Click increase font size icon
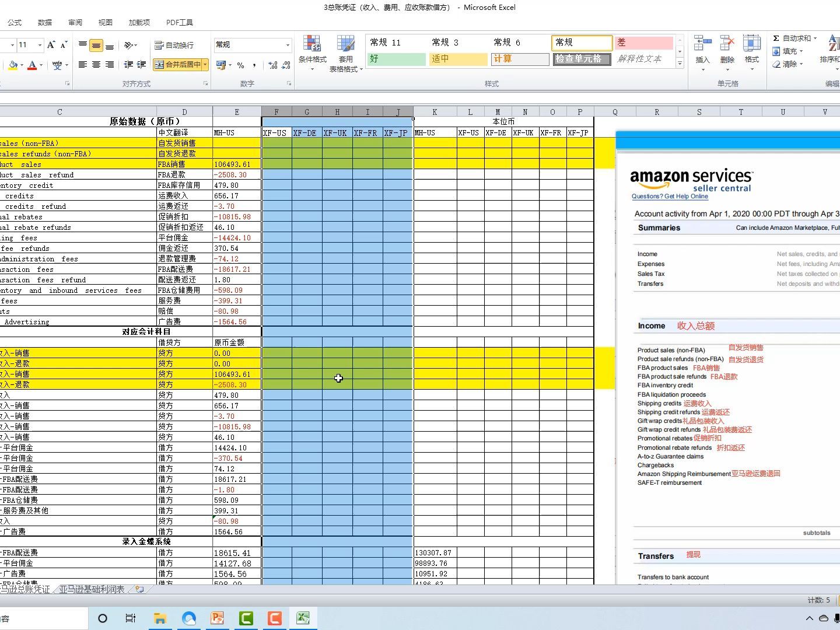Screen dimensions: 840x630 51,45
